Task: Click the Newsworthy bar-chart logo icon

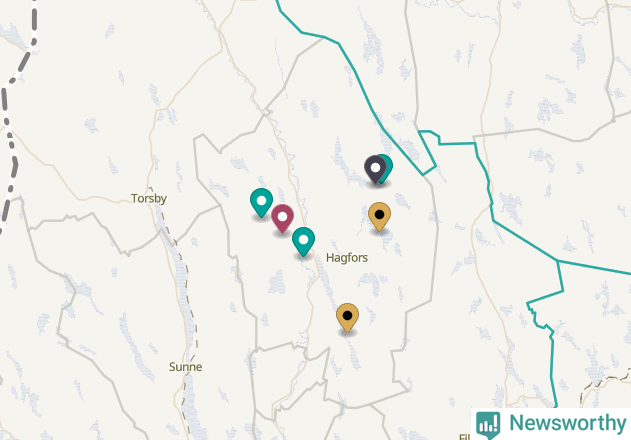Action: tap(488, 425)
